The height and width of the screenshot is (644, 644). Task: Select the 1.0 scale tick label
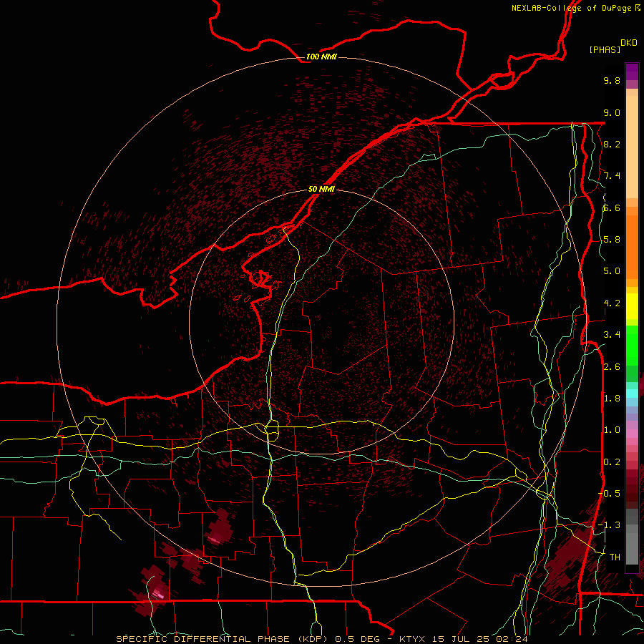612,430
